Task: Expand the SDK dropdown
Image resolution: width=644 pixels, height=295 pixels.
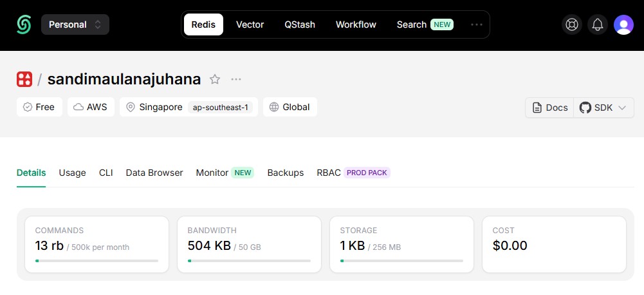Action: pos(603,108)
